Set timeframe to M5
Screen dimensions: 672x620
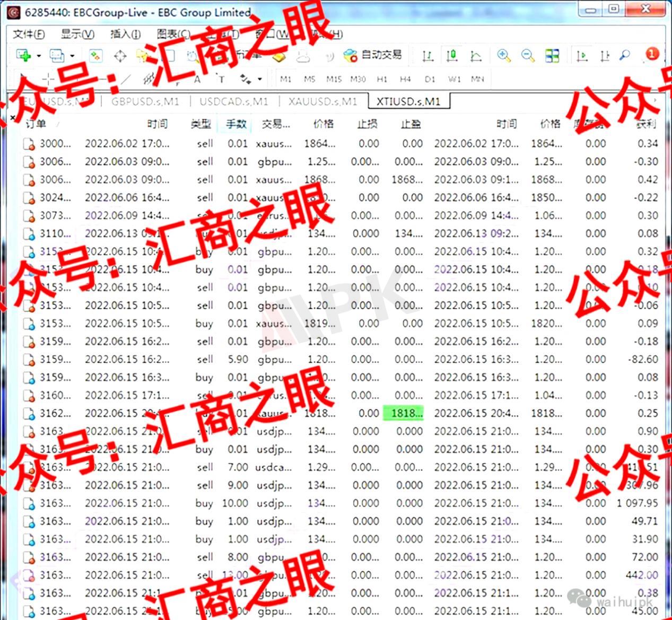(310, 79)
